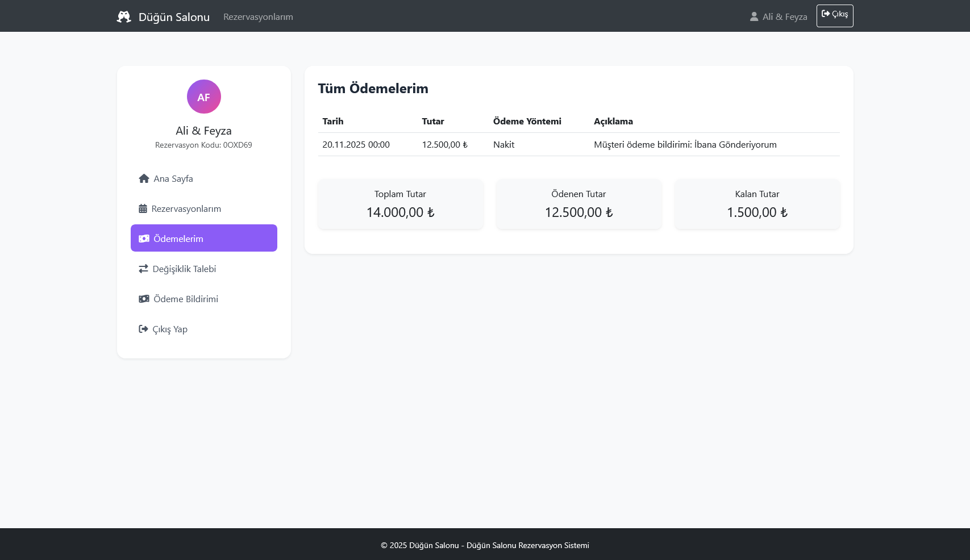
Task: Click the sign-out icon beside Çıkış Yap
Action: [x=143, y=329]
